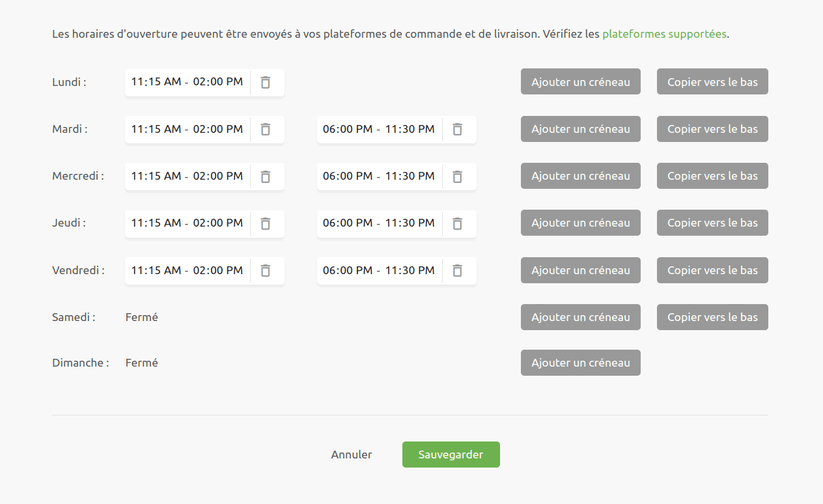Edit Mercredi's morning hours field

point(187,176)
